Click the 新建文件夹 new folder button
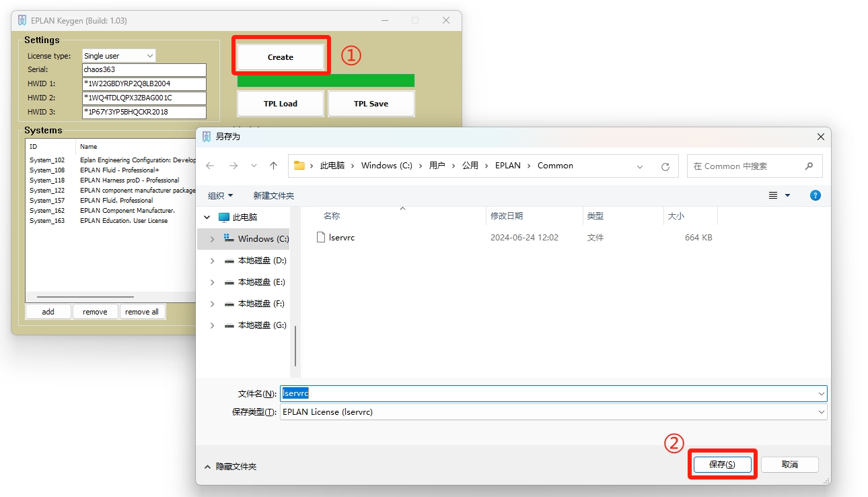The width and height of the screenshot is (868, 497). tap(273, 195)
